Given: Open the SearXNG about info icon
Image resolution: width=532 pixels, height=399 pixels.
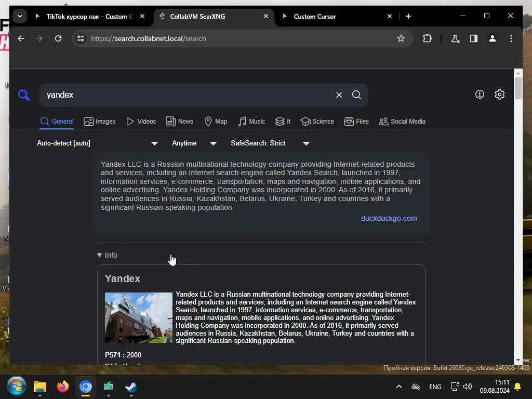Looking at the screenshot, I should [x=480, y=95].
